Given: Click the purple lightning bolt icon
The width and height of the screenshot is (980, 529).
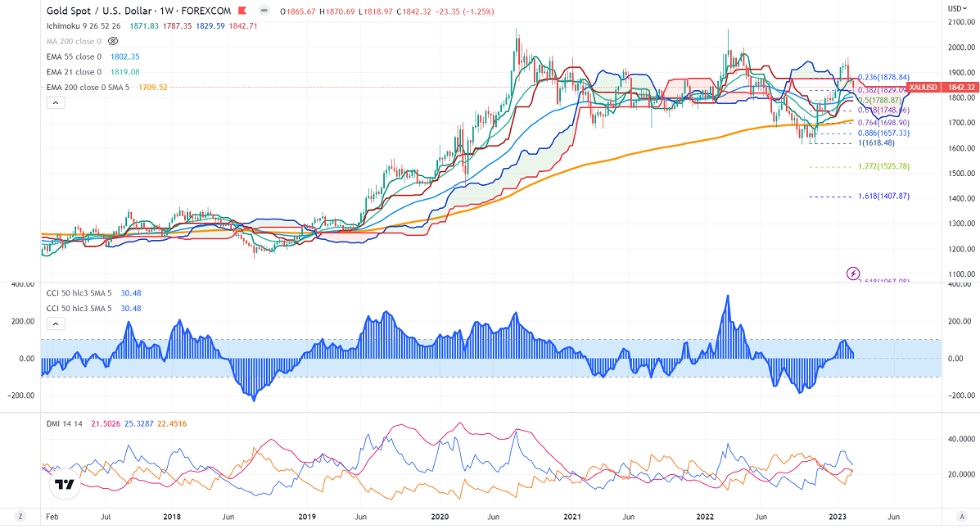Looking at the screenshot, I should coord(853,273).
